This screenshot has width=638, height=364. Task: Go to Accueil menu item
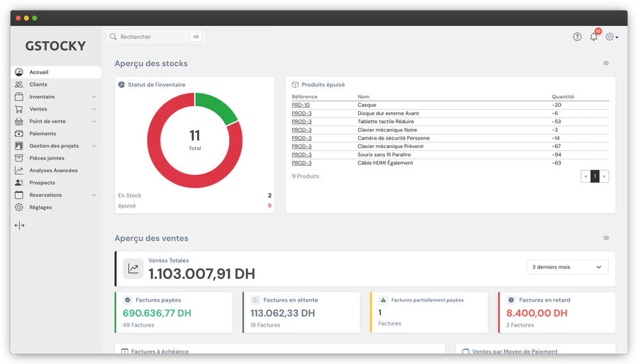pos(56,72)
